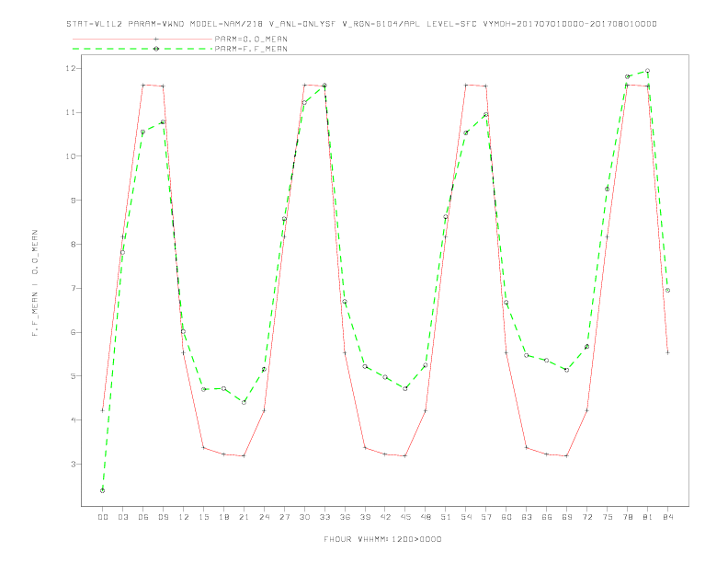Click y-axis tick label 5
The width and height of the screenshot is (728, 563).
pos(74,376)
